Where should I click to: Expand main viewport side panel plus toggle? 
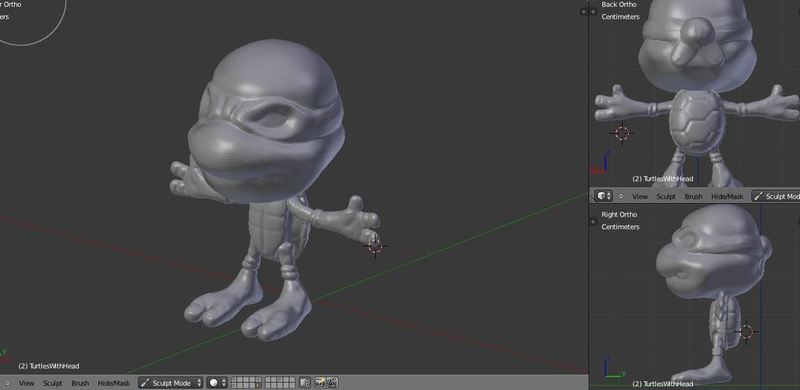(584, 11)
